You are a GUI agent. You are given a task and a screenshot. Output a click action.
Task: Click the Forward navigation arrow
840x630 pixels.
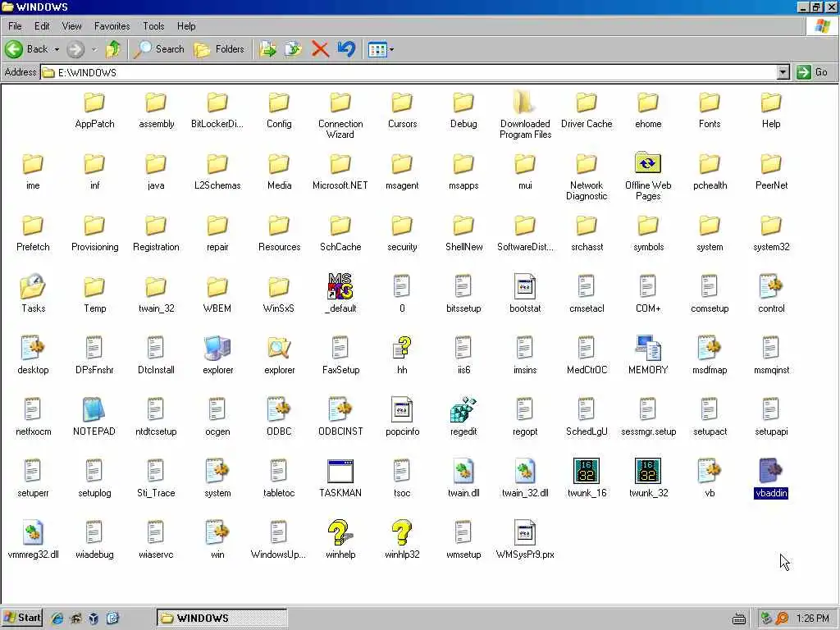coord(75,49)
